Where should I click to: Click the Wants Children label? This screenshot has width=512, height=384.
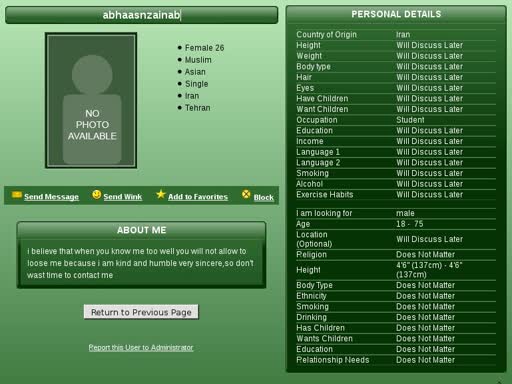point(324,339)
